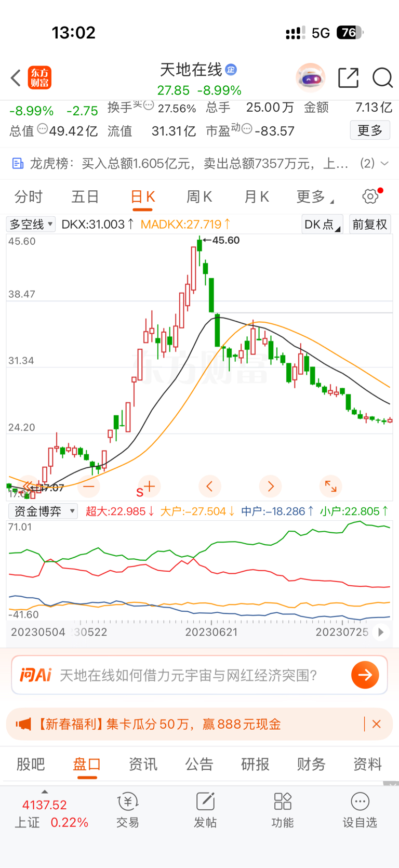Open the 股吧 tab
Screen dimensions: 399x868
pyautogui.click(x=31, y=764)
